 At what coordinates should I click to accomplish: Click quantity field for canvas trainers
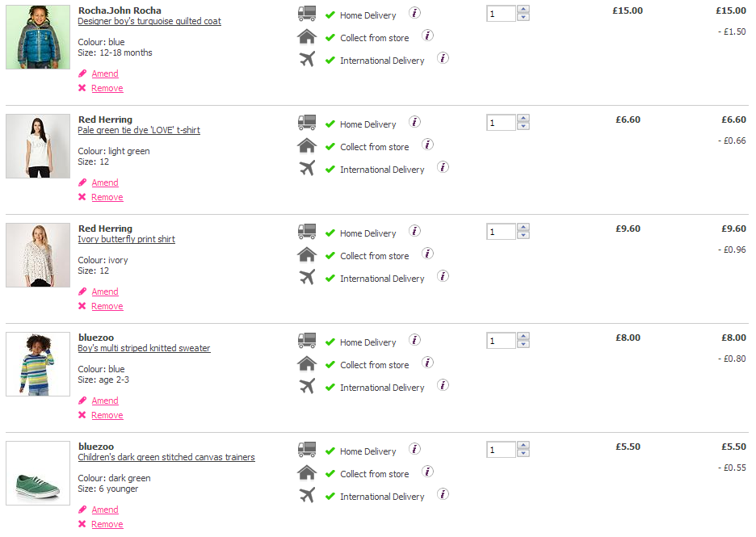[x=501, y=450]
